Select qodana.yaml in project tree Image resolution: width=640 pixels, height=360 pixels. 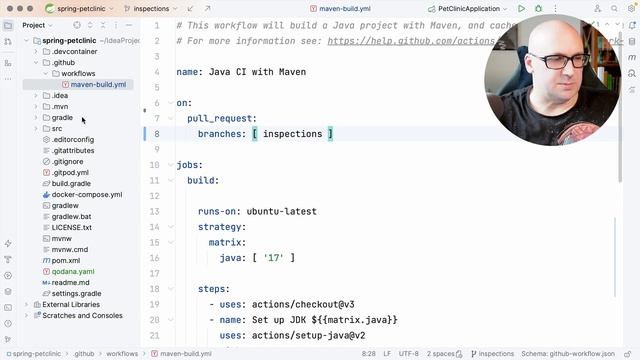(x=73, y=271)
